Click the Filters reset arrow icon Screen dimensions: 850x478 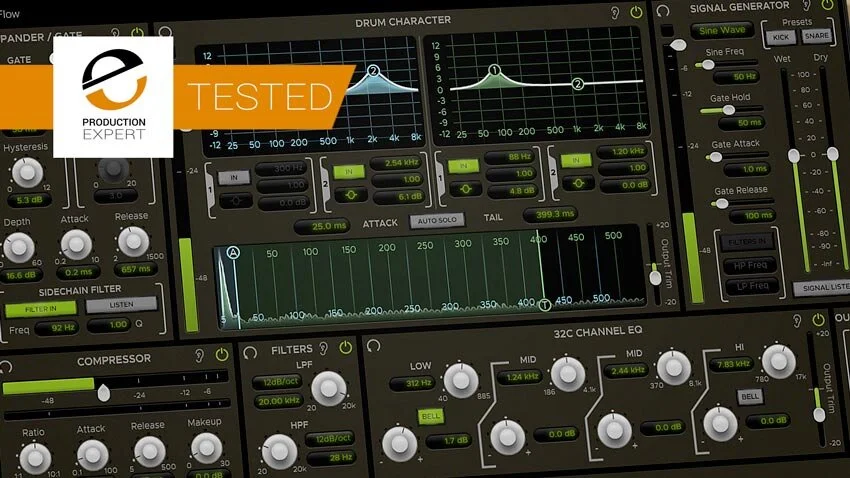coord(250,353)
